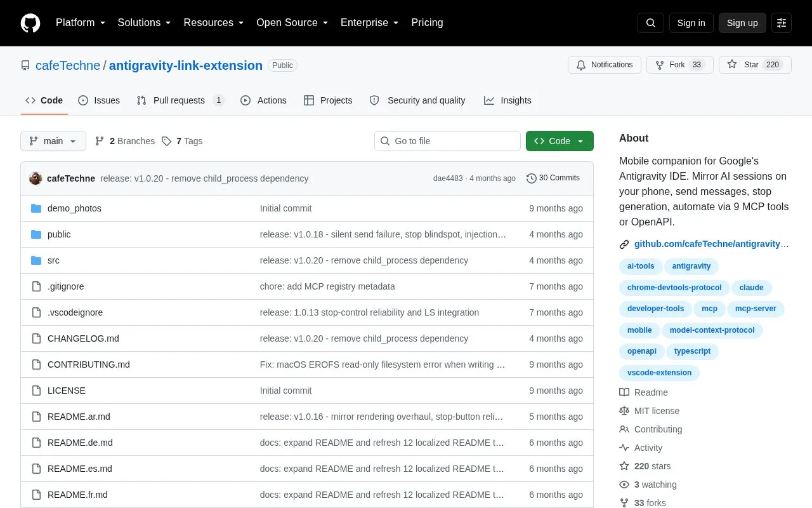
Task: Click the clock icon beside 30 Commits
Action: click(x=532, y=178)
